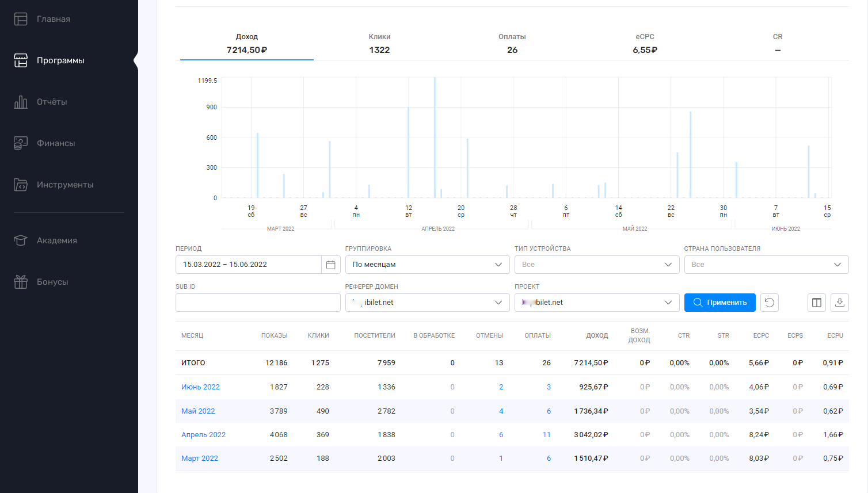This screenshot has height=493, width=868.
Task: Open the table columns settings icon
Action: 816,303
